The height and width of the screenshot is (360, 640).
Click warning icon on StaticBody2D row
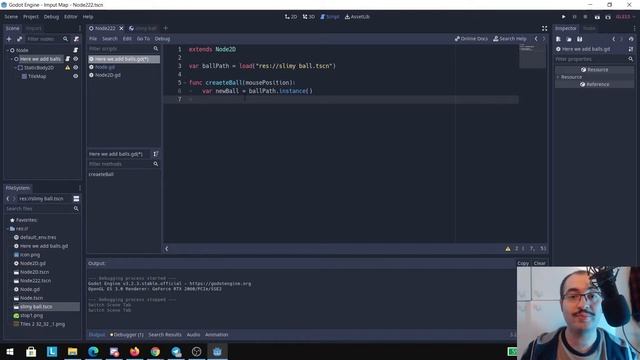68,67
